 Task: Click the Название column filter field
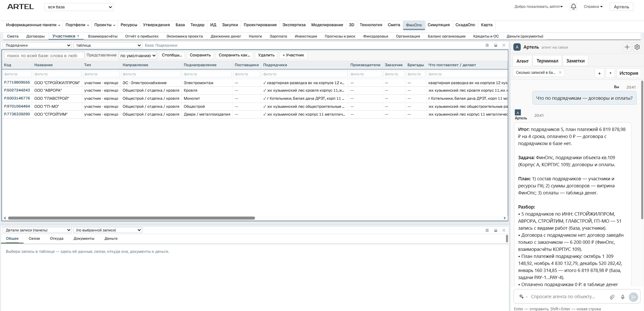point(57,74)
